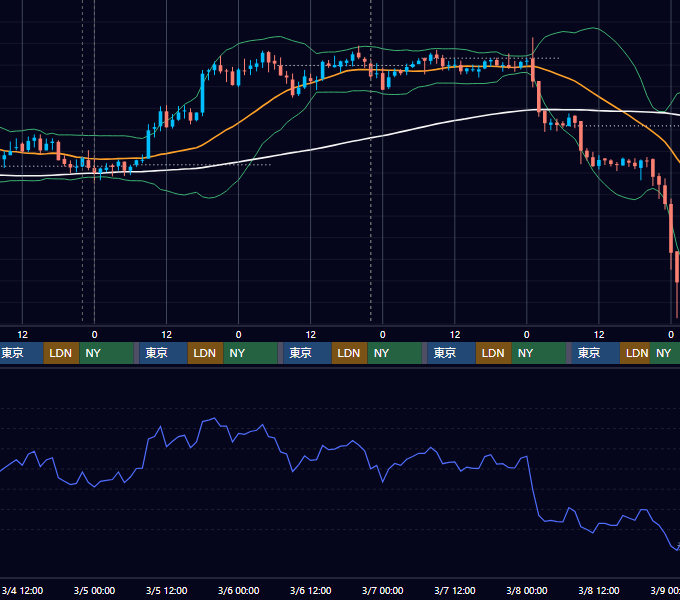Viewport: 680px width, 600px height.
Task: Click the 3/5 00:00 date label
Action: point(94,590)
